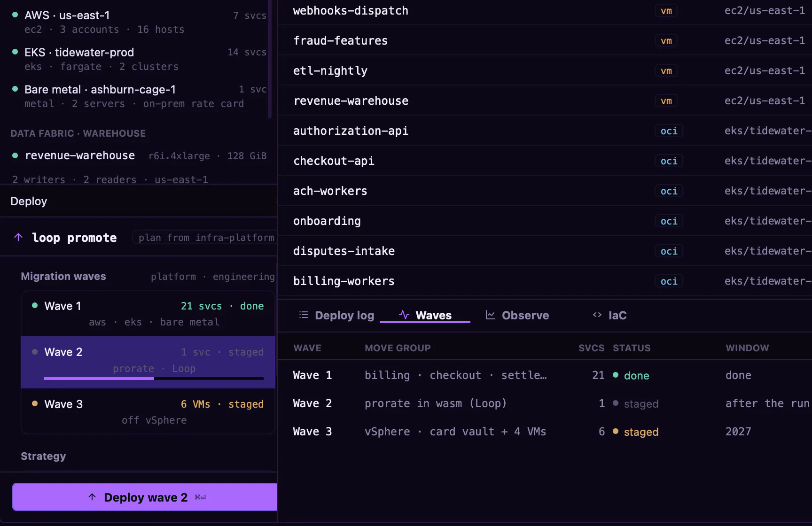Click the arrow icon in Deploy wave 2 button
Screen dimensions: 812x526
[x=92, y=497]
